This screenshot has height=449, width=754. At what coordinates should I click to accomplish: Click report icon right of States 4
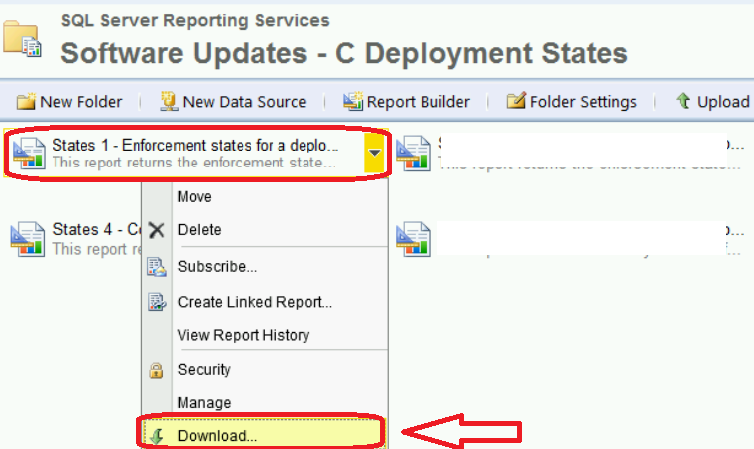click(x=413, y=239)
